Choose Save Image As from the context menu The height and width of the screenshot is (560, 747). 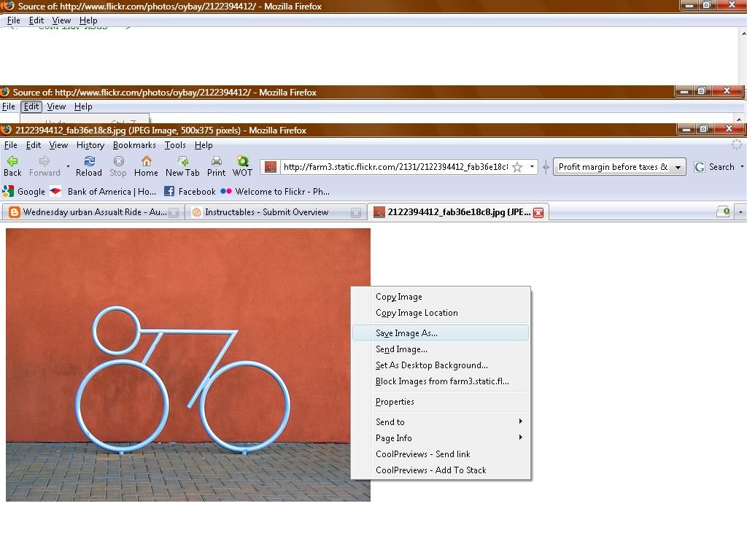(x=406, y=332)
